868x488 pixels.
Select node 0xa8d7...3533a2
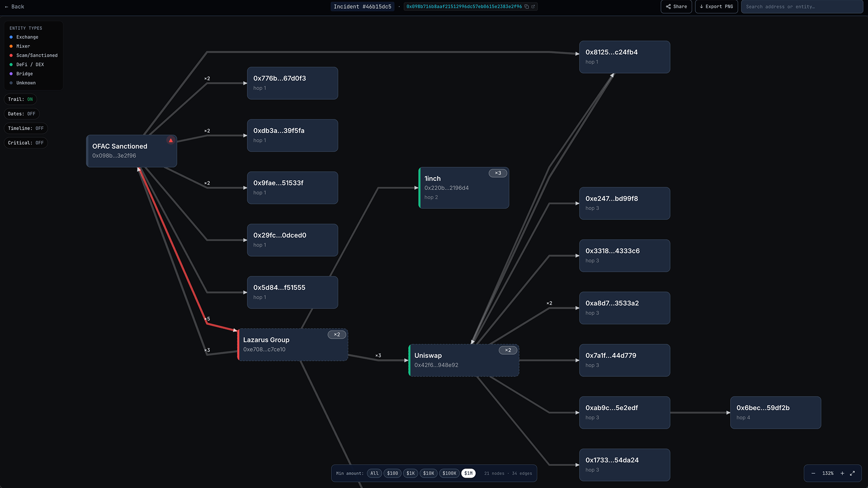[x=625, y=308]
